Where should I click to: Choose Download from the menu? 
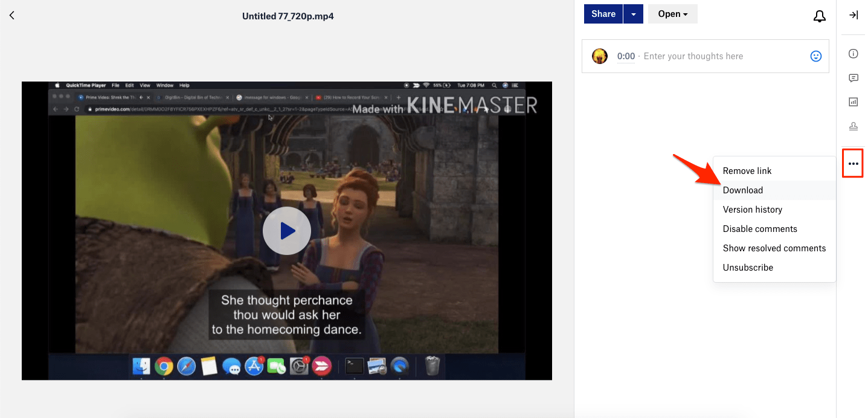tap(774, 190)
